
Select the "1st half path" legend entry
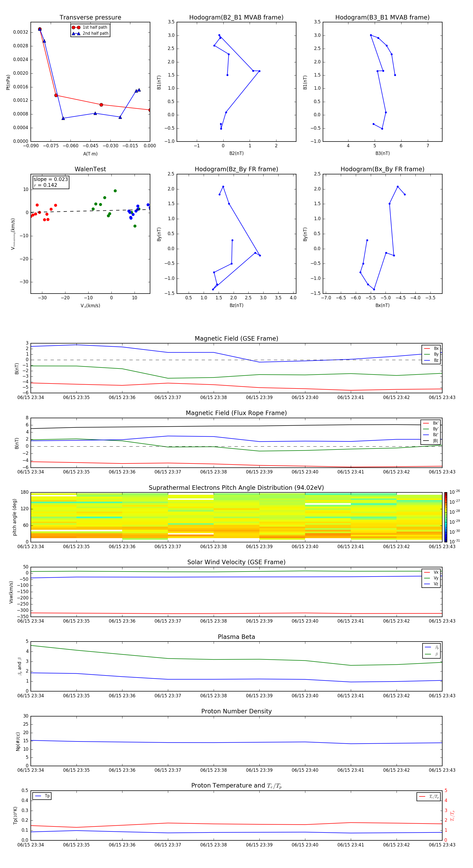[x=90, y=27]
